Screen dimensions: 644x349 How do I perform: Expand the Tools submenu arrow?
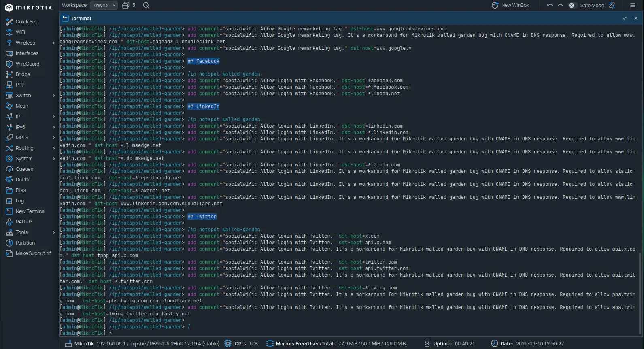(x=54, y=232)
